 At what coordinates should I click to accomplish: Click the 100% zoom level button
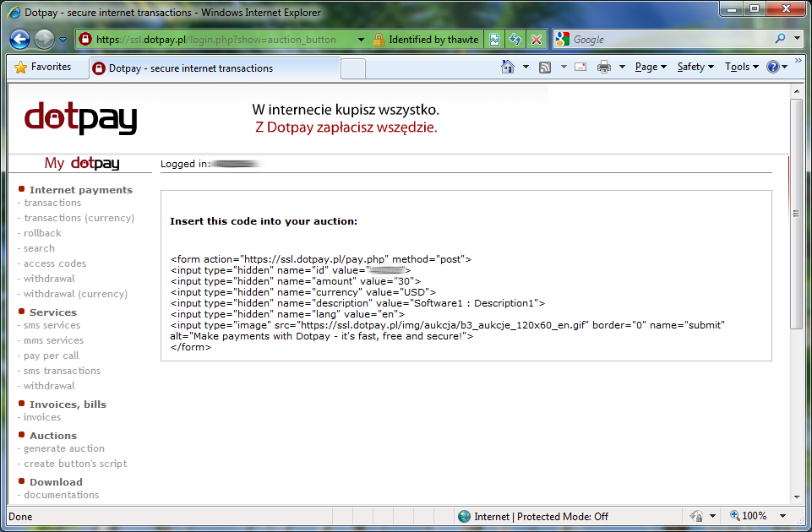click(749, 515)
